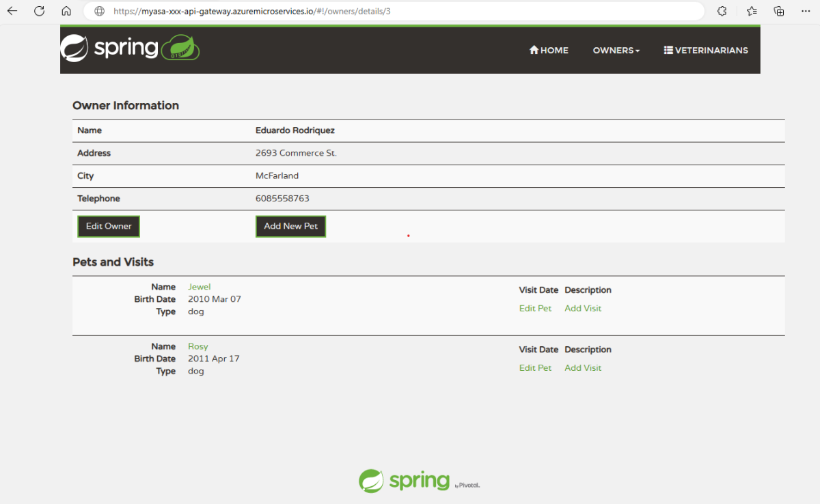Open the browser favorites star icon

(752, 11)
